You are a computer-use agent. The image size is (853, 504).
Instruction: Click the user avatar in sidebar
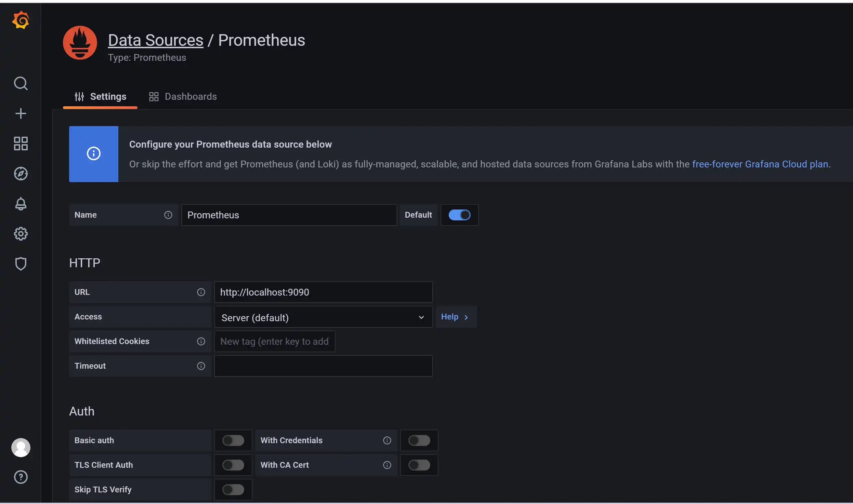click(21, 448)
